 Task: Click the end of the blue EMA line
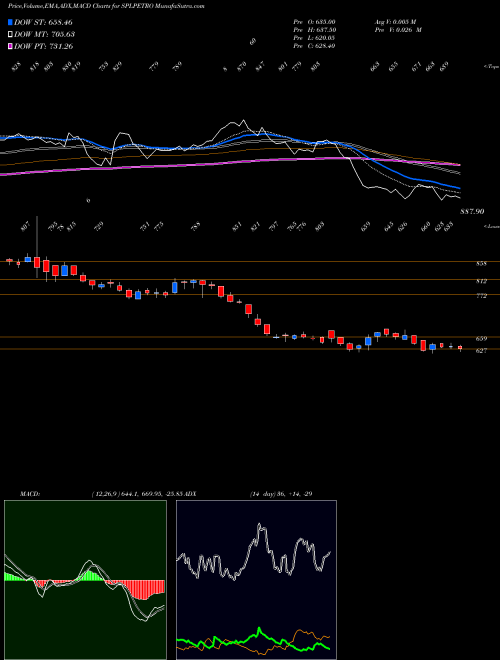459,188
